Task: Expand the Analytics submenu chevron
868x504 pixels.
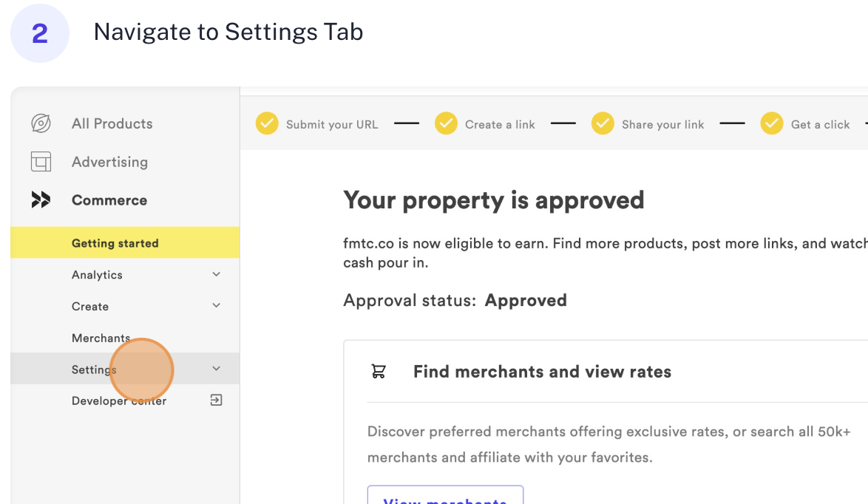Action: pyautogui.click(x=216, y=275)
